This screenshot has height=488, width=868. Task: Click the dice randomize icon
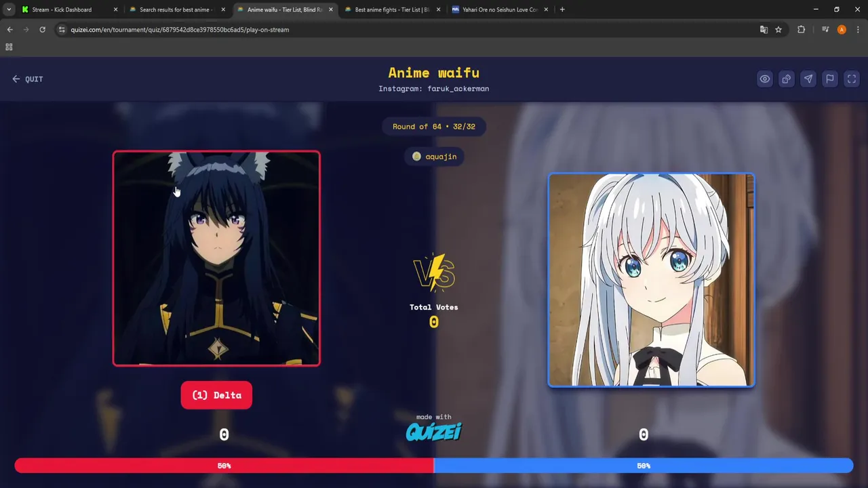(787, 79)
